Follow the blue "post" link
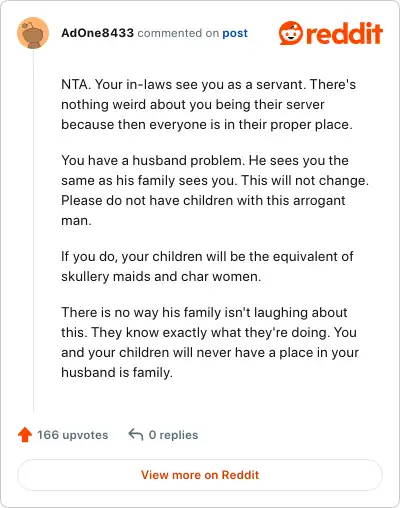 (x=235, y=33)
